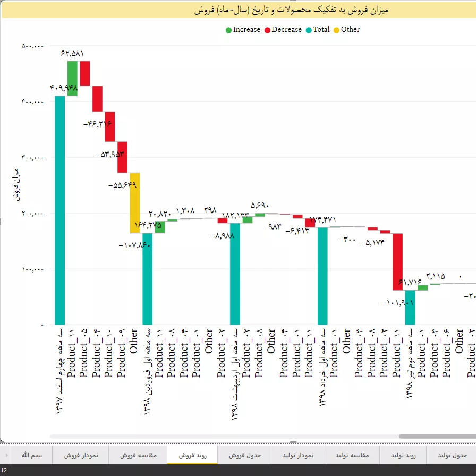The width and height of the screenshot is (476, 476).
Task: Select the green 62,581 increase bar
Action: (72, 78)
